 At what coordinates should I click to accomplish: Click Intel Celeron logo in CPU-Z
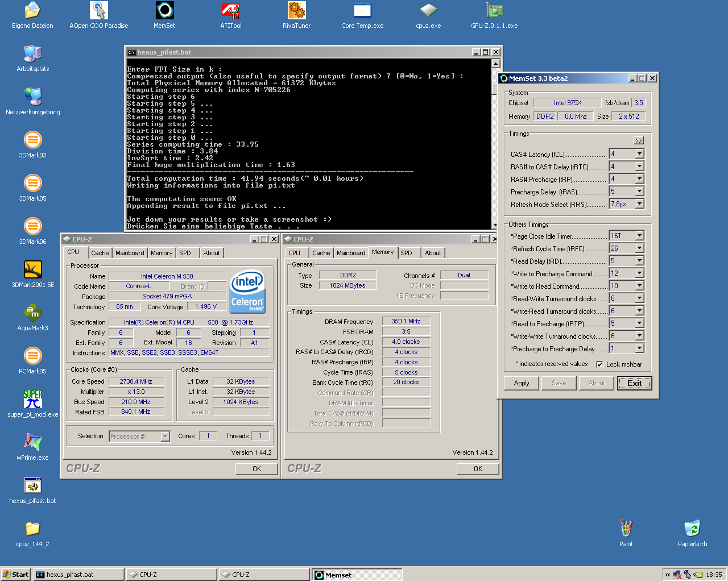[x=247, y=291]
